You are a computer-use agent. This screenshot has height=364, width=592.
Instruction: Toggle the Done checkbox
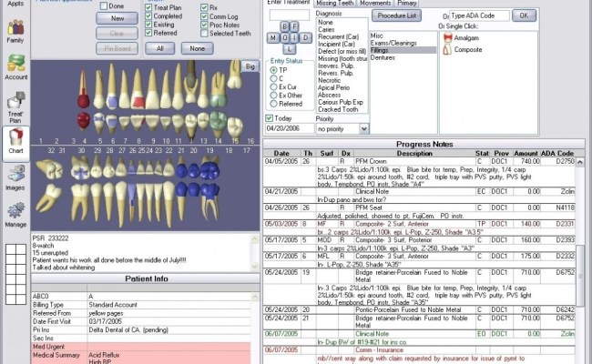coord(104,6)
